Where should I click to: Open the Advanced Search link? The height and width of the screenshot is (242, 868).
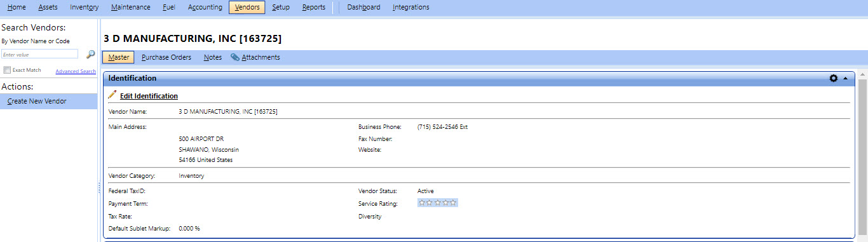tap(76, 71)
